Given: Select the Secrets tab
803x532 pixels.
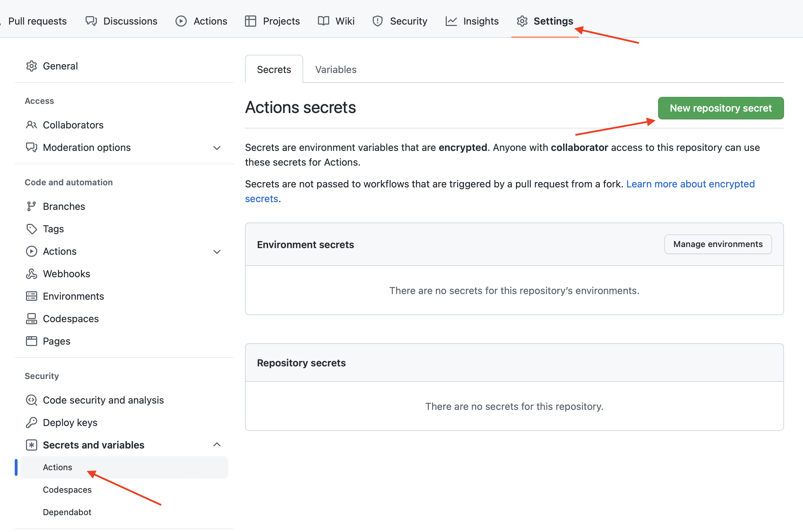Looking at the screenshot, I should [274, 69].
